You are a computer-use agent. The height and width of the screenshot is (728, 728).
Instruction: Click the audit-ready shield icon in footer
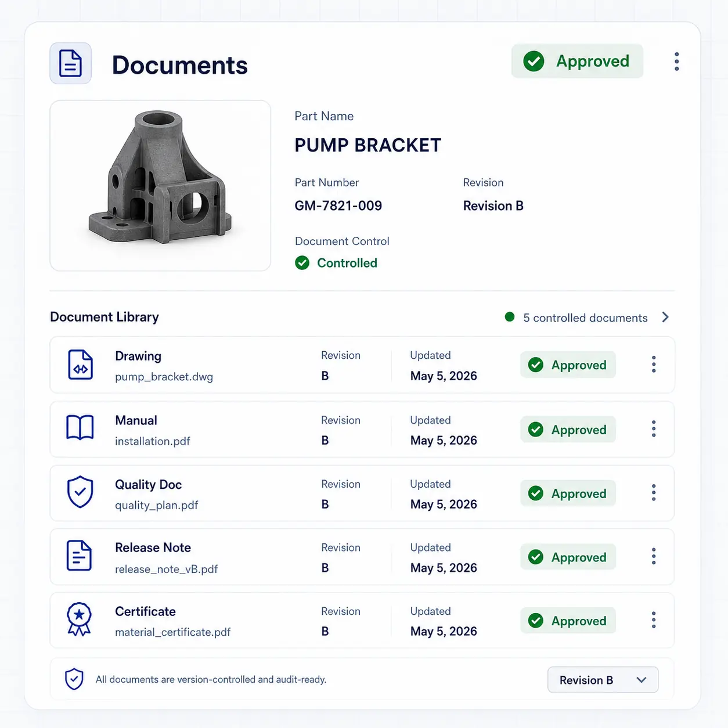click(x=74, y=679)
